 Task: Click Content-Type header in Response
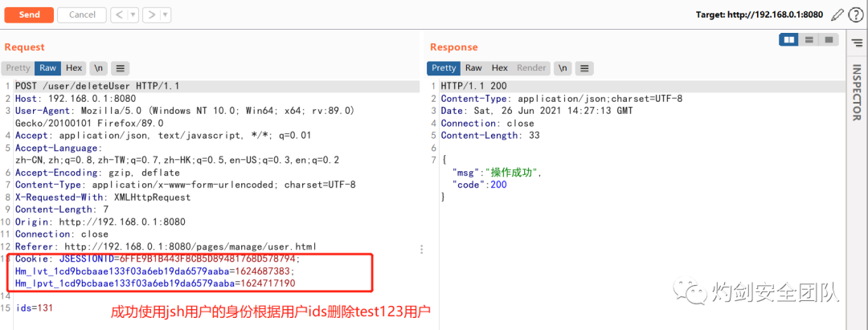point(562,99)
